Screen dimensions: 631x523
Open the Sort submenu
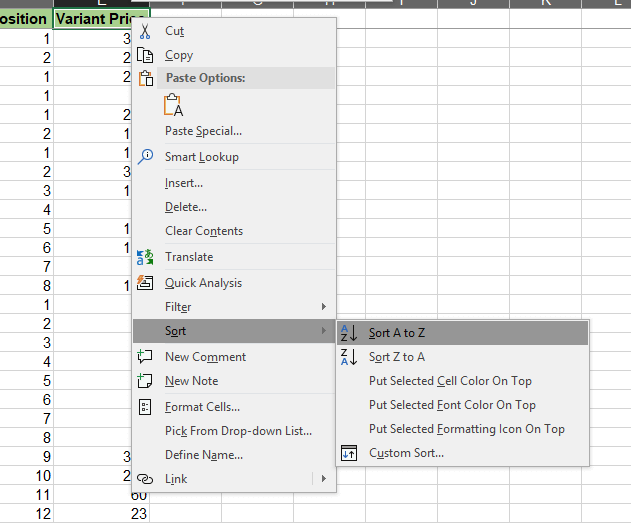[234, 331]
